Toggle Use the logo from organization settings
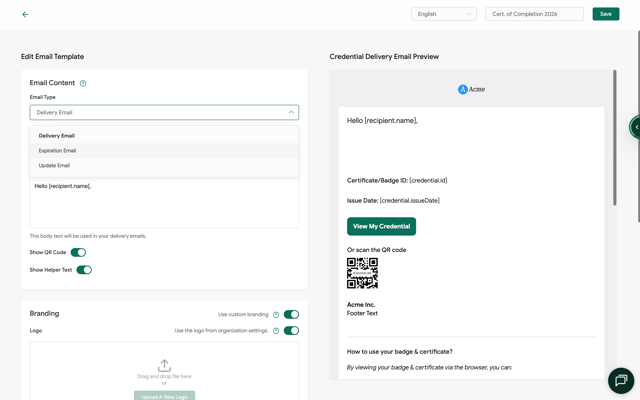Image resolution: width=640 pixels, height=400 pixels. click(291, 331)
